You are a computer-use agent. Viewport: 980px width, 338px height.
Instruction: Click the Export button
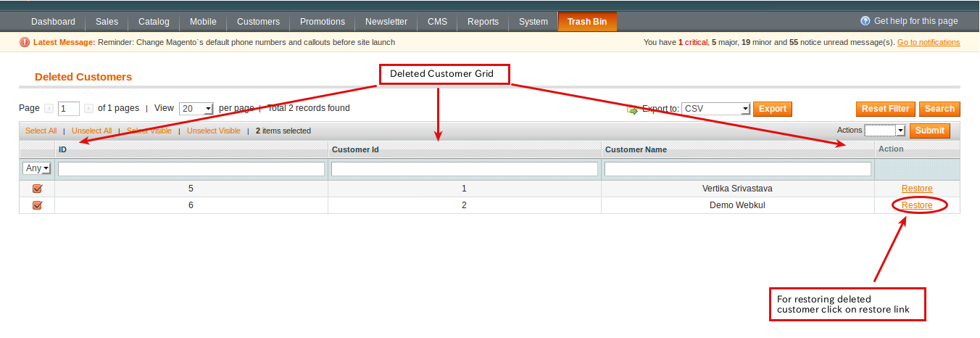point(773,109)
